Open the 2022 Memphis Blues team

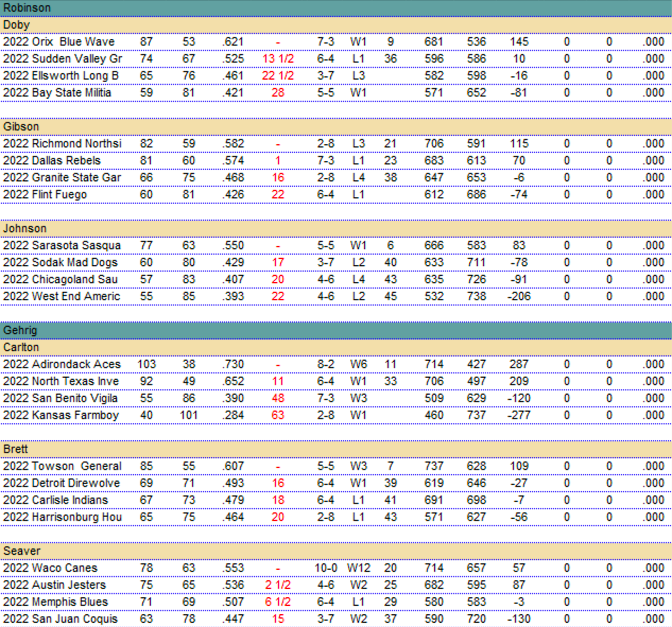coord(55,602)
